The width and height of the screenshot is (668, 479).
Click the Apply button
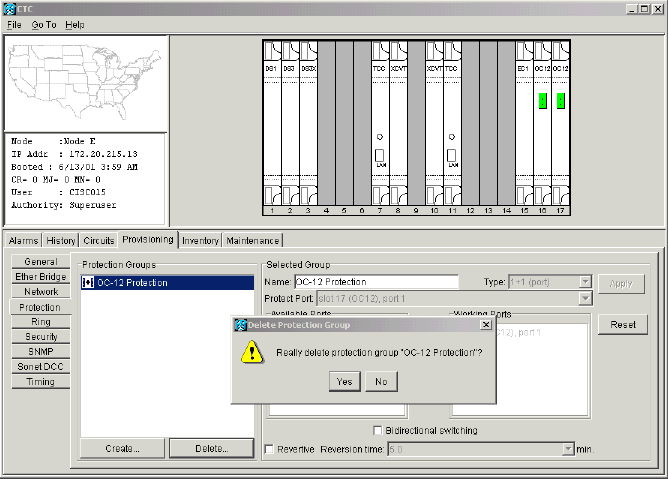621,283
